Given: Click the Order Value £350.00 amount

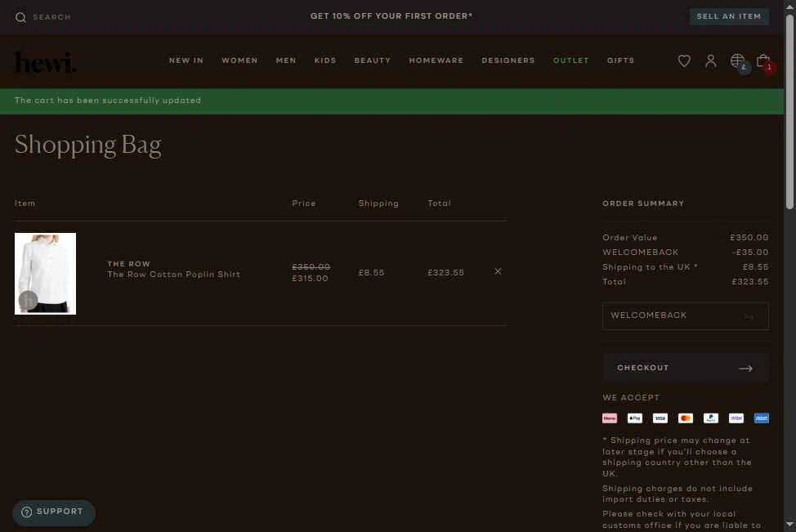Looking at the screenshot, I should pos(749,238).
